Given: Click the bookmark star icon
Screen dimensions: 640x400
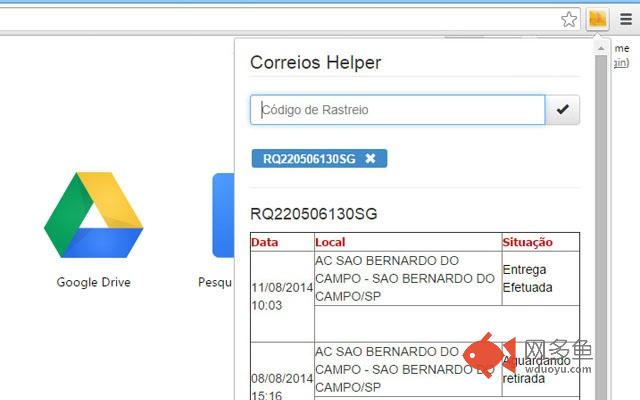Looking at the screenshot, I should click(x=569, y=19).
